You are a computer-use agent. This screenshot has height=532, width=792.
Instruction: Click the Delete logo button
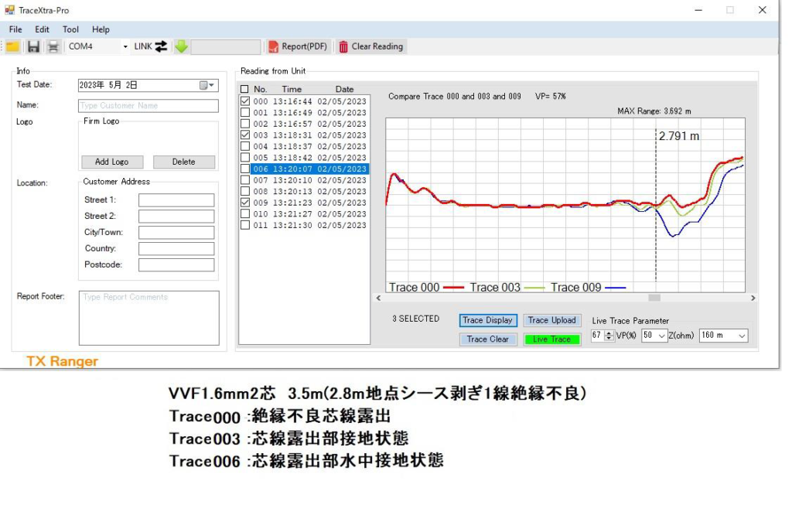pos(184,162)
